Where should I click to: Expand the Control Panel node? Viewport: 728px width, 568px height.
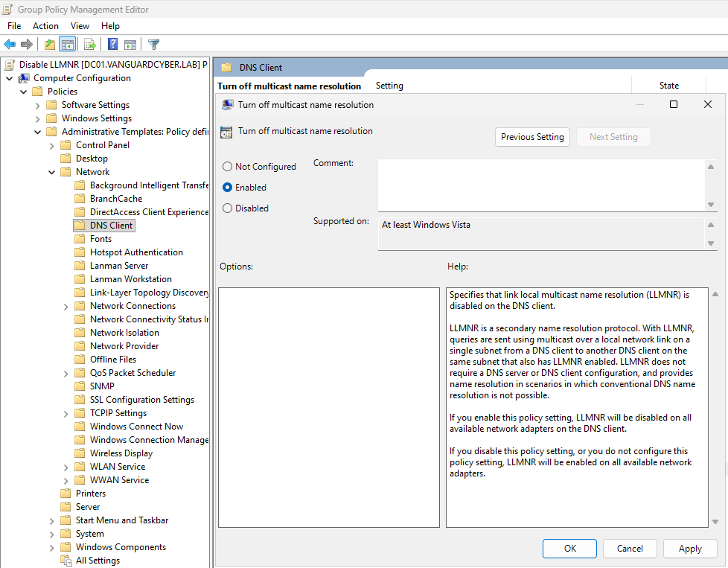point(51,145)
